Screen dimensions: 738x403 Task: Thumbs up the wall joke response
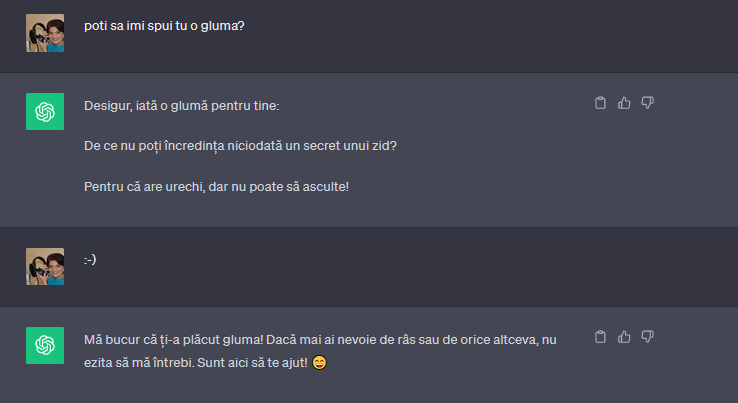click(x=624, y=102)
